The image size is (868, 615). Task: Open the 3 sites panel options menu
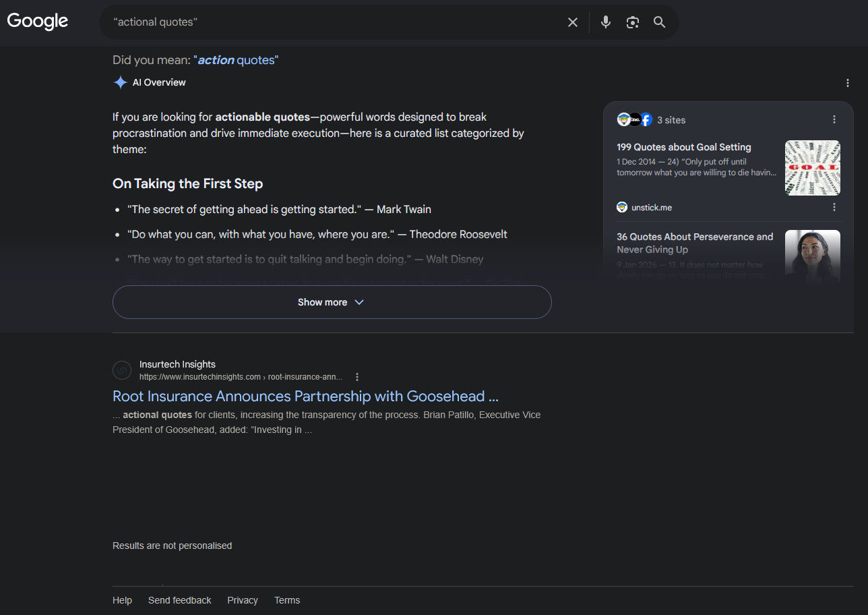pyautogui.click(x=834, y=119)
